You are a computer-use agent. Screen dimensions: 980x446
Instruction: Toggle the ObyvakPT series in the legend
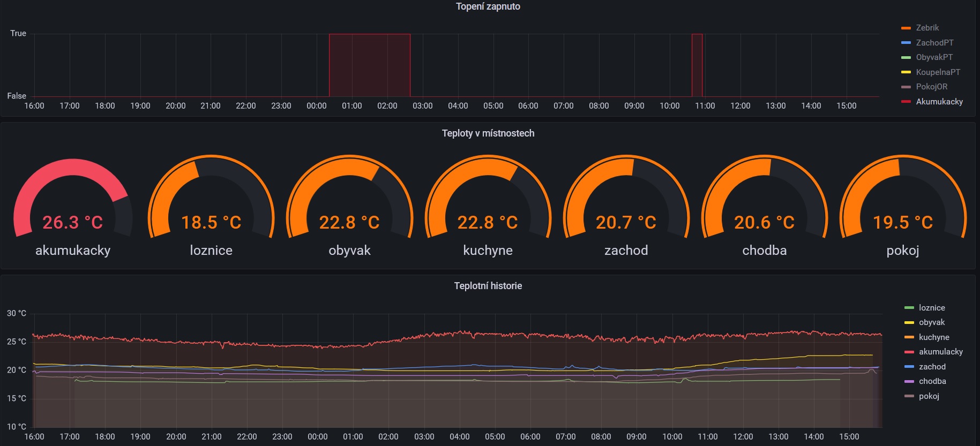(934, 57)
